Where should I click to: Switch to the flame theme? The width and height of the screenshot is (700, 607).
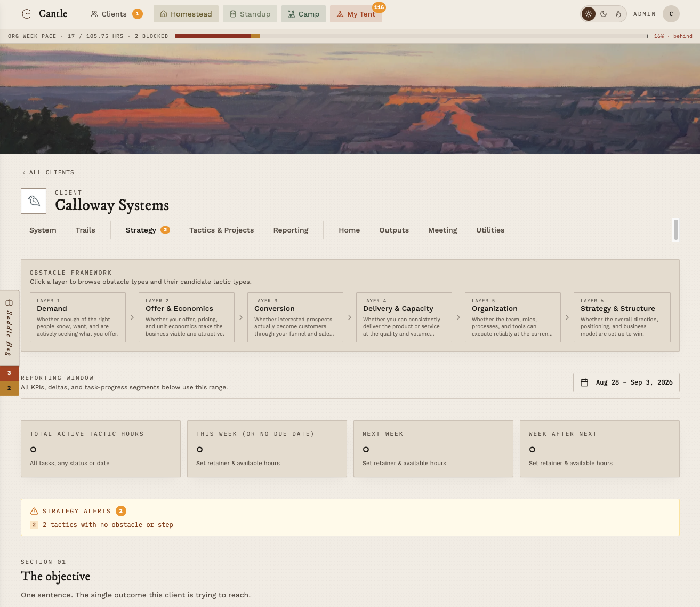point(618,14)
